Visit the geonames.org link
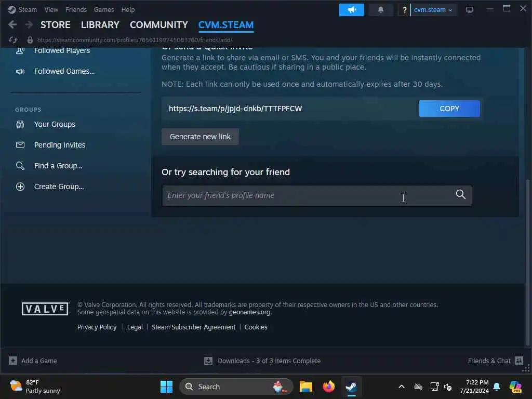Viewport: 532px width, 399px height. [x=249, y=312]
